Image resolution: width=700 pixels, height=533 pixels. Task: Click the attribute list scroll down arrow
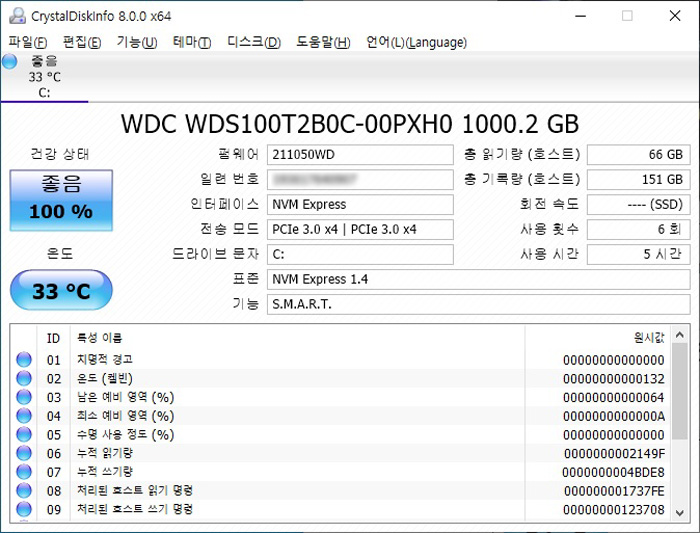(679, 512)
